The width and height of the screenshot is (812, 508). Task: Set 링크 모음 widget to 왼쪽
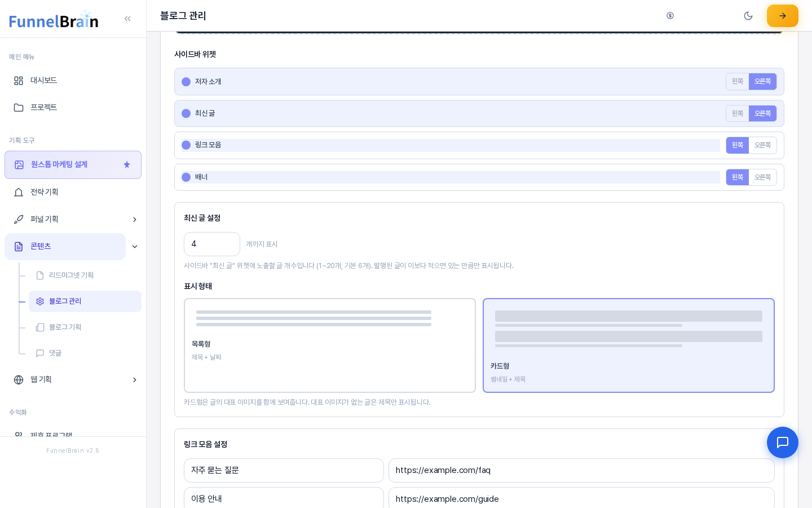click(x=738, y=145)
